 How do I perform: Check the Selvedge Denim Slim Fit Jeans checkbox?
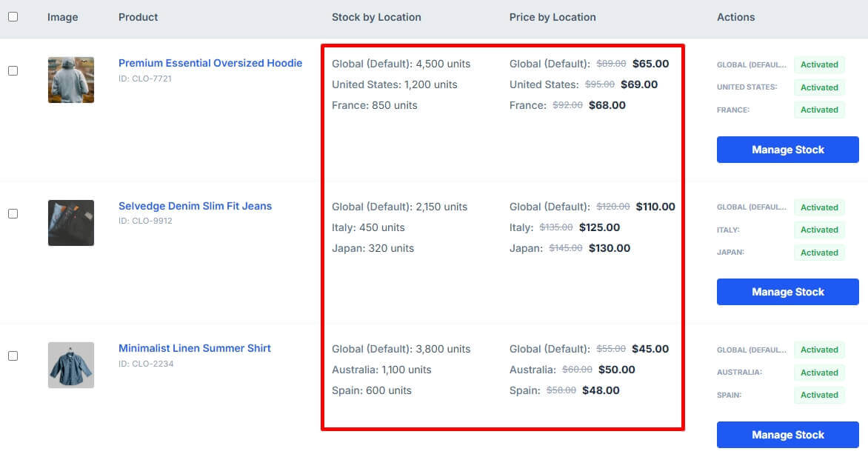tap(12, 214)
